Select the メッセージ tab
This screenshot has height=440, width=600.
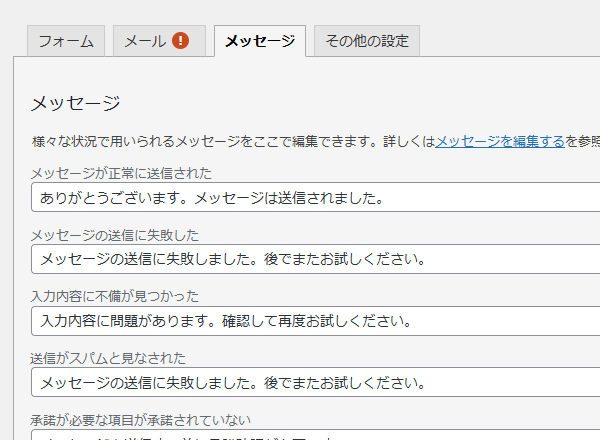259,41
